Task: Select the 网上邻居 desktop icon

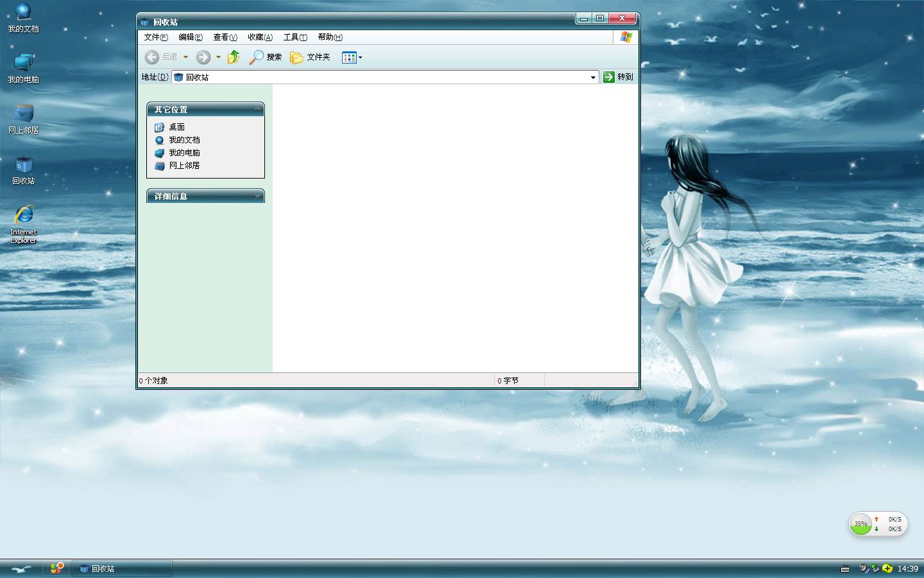Action: (x=23, y=119)
